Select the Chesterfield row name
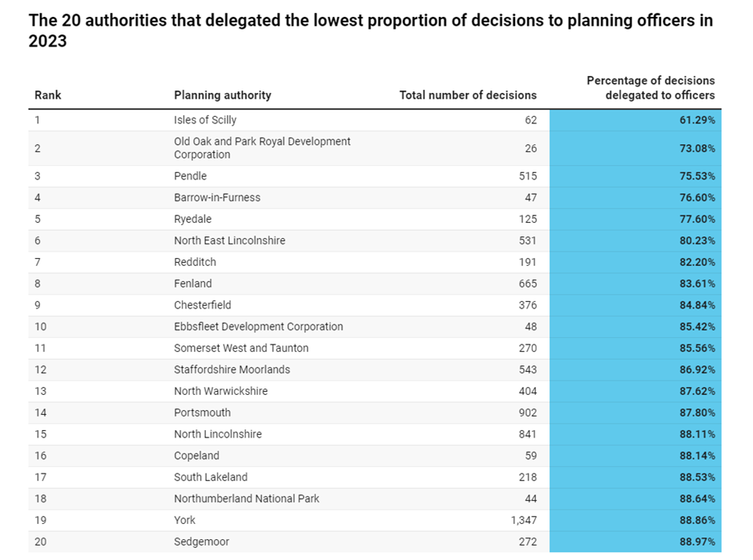This screenshot has width=753, height=560. (x=203, y=305)
